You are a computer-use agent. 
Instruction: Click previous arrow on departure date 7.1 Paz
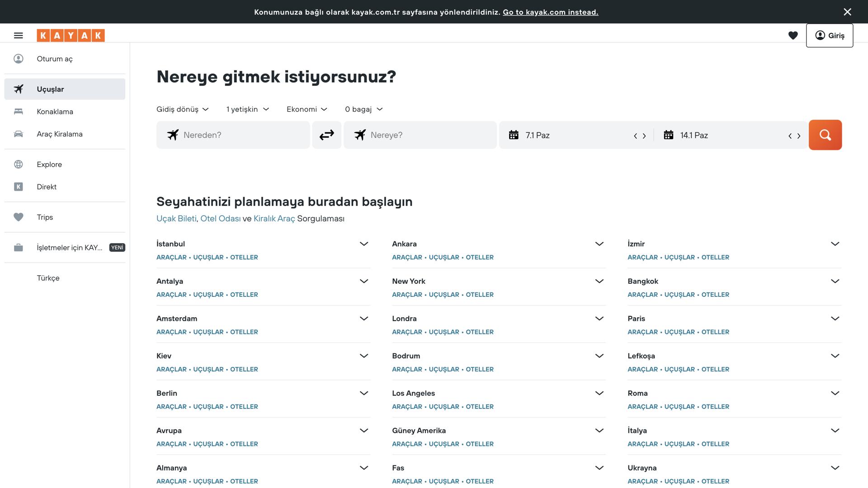coord(635,136)
